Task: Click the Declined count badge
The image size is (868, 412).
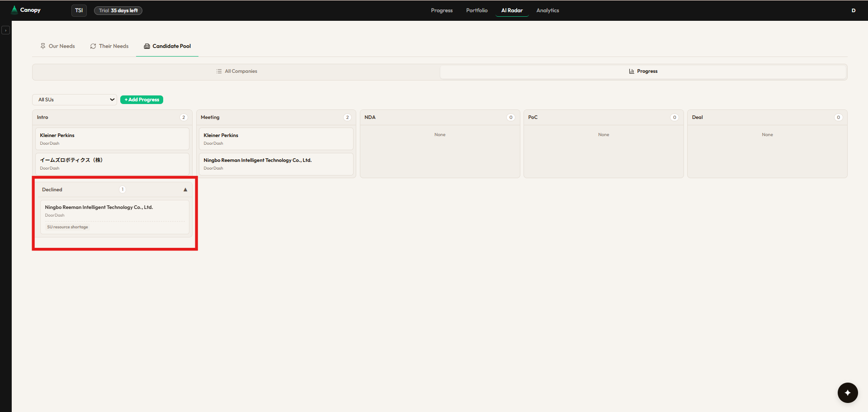Action: (x=123, y=189)
